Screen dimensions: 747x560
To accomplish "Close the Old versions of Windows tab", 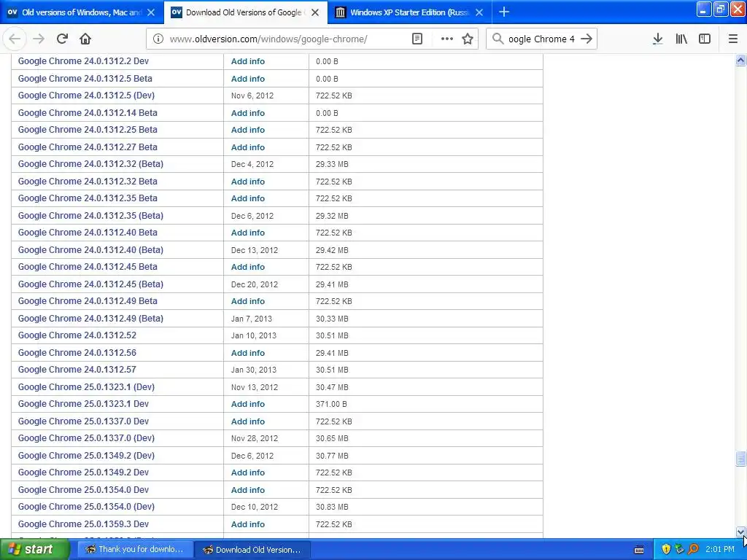I will (x=151, y=12).
